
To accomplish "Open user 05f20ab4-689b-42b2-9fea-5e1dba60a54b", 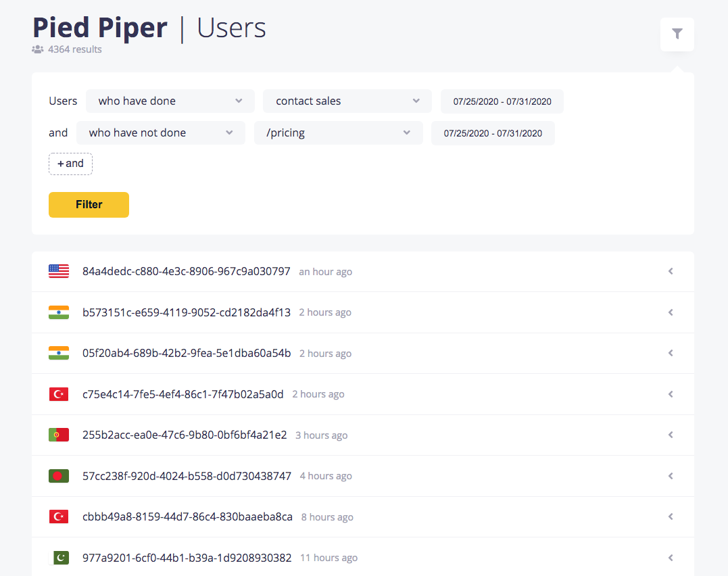I will coord(187,353).
